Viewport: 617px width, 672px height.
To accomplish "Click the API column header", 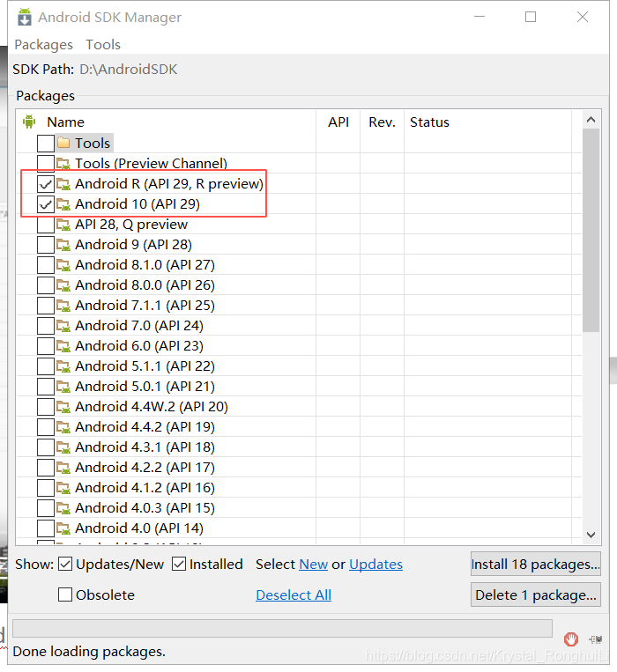I will (338, 122).
